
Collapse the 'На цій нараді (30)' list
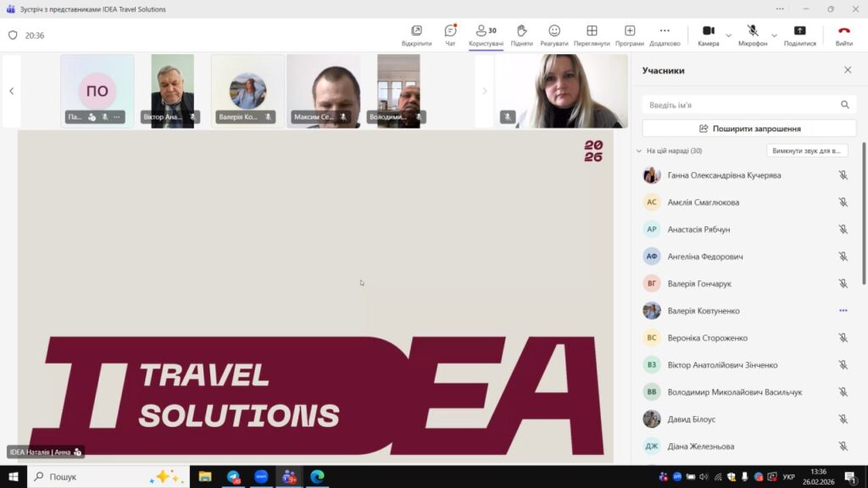pos(639,151)
